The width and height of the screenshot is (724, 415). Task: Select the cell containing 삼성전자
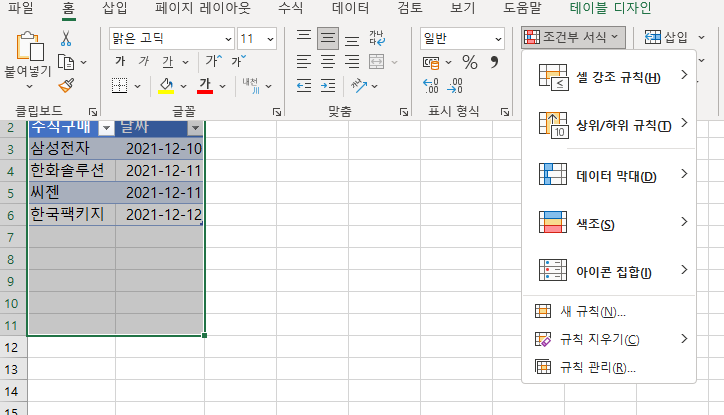(72, 149)
